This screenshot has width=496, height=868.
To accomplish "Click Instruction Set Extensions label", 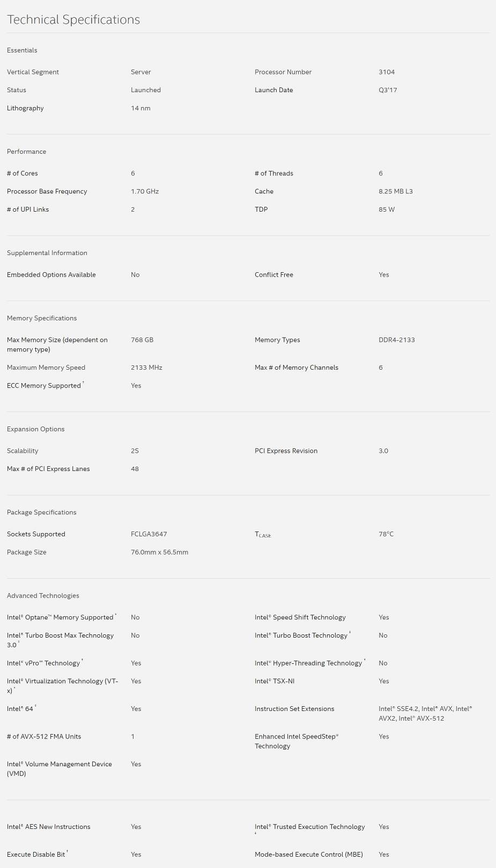I will tap(294, 709).
